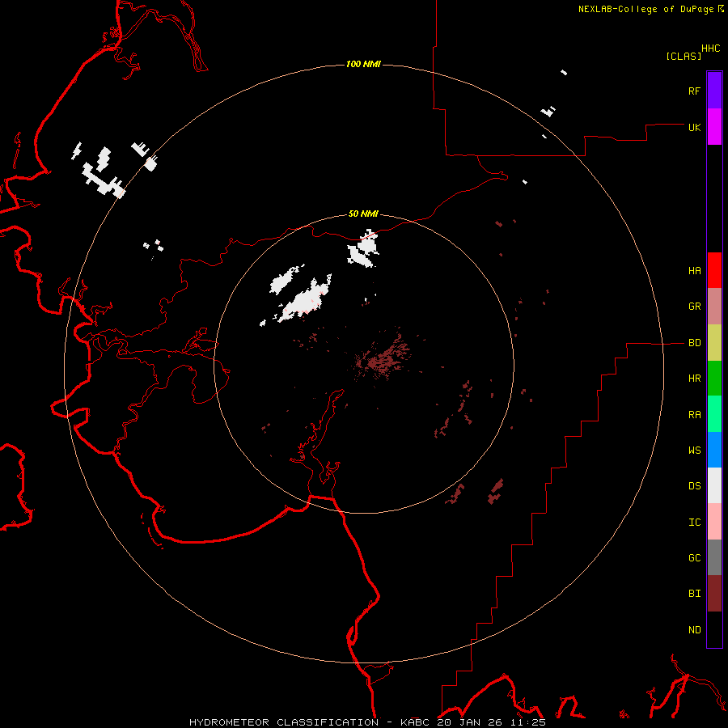Click the HR legend label
Screen dimensions: 728x728
pos(694,379)
